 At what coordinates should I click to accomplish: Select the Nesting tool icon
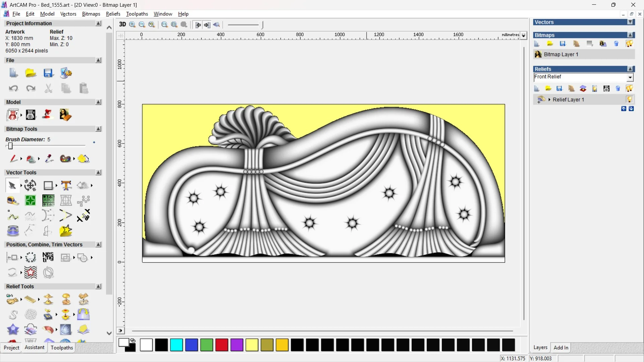(48, 257)
